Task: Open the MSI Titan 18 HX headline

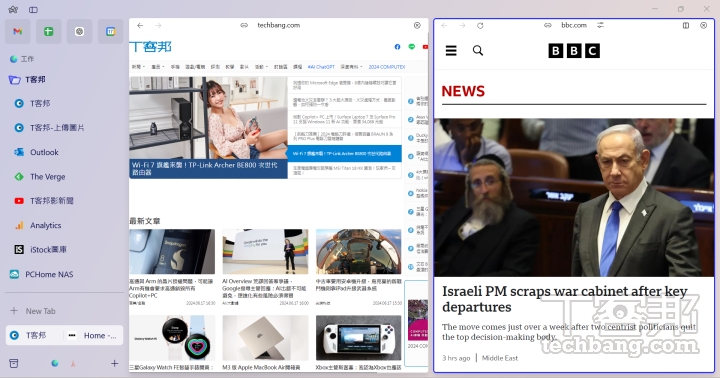Action: [x=344, y=170]
